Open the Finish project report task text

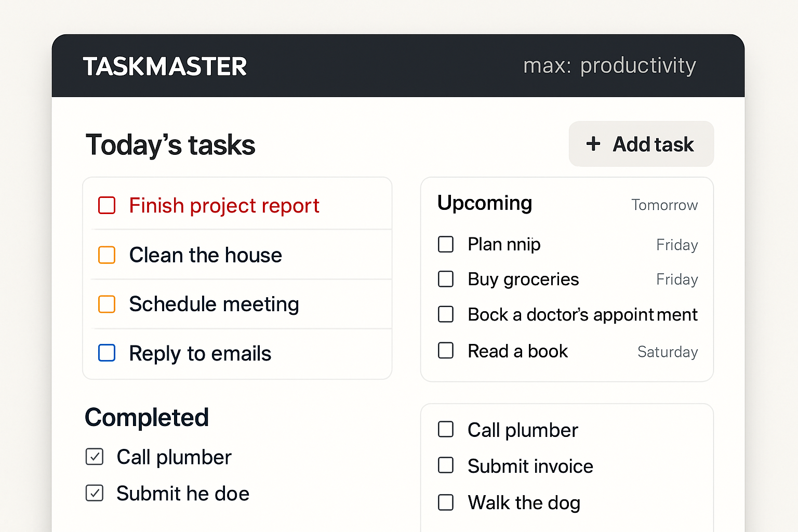(224, 206)
